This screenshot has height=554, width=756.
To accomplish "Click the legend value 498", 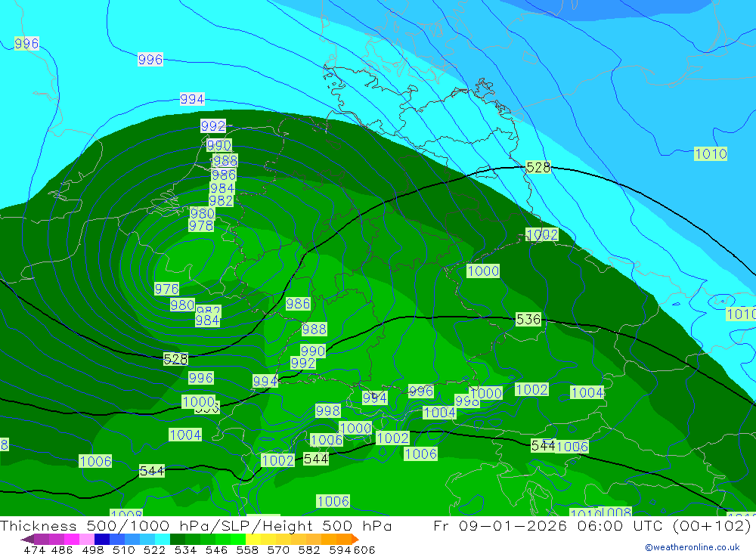I will 92,549.
